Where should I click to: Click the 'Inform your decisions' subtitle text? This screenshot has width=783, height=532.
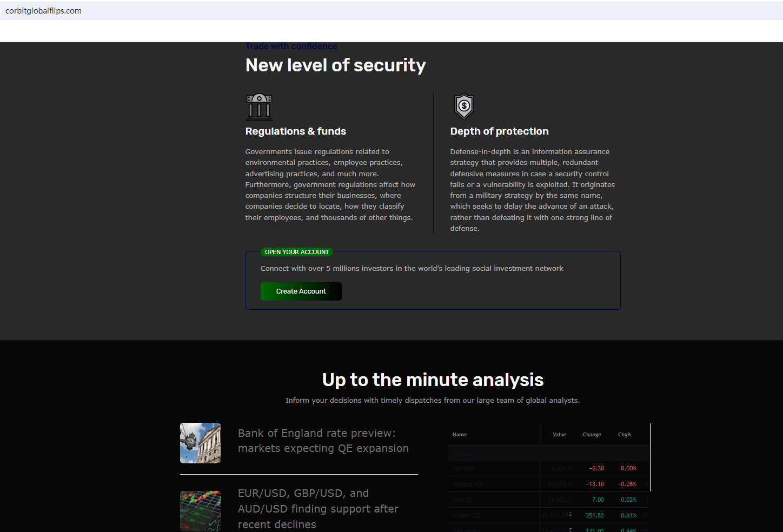tap(433, 401)
